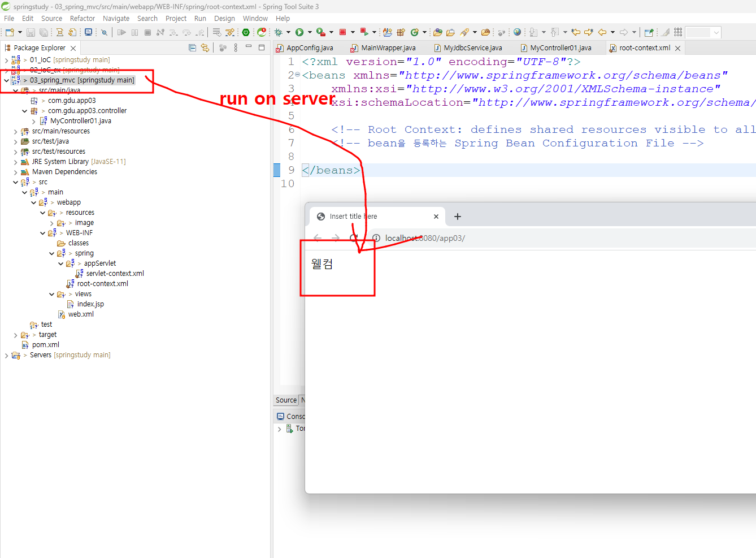Click Collapse All in Package Explorer
Screen dimensions: 756x558
(x=192, y=48)
